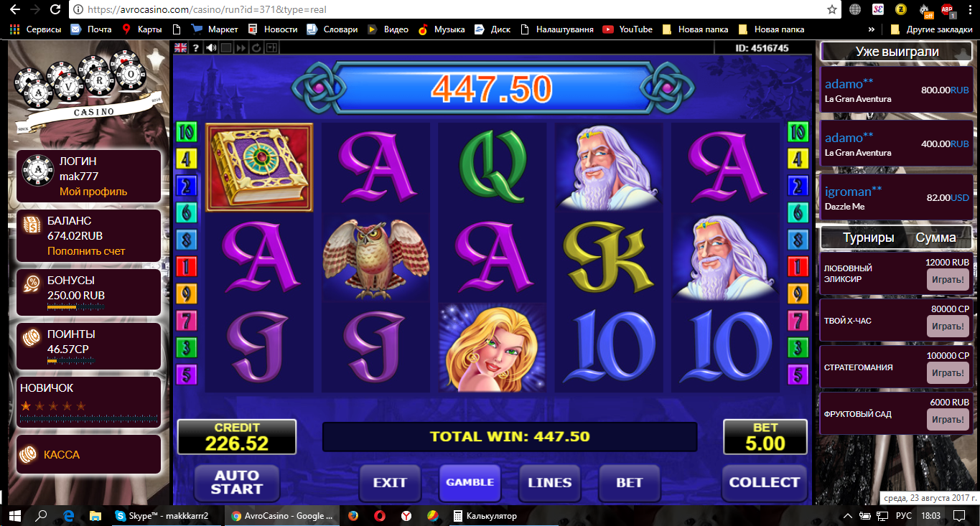Click the side panel layout icon
This screenshot has height=526, width=980.
tap(271, 48)
